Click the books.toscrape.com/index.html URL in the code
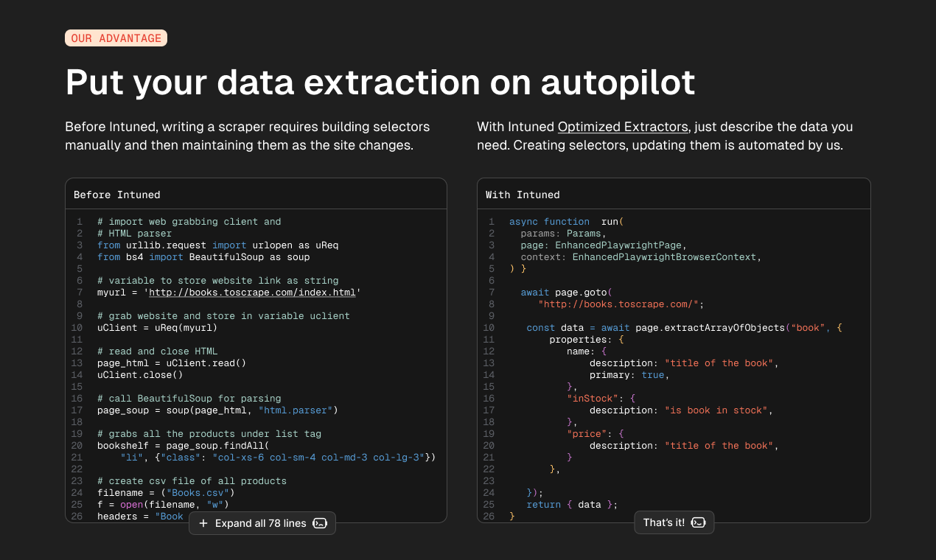The image size is (936, 560). (x=253, y=293)
